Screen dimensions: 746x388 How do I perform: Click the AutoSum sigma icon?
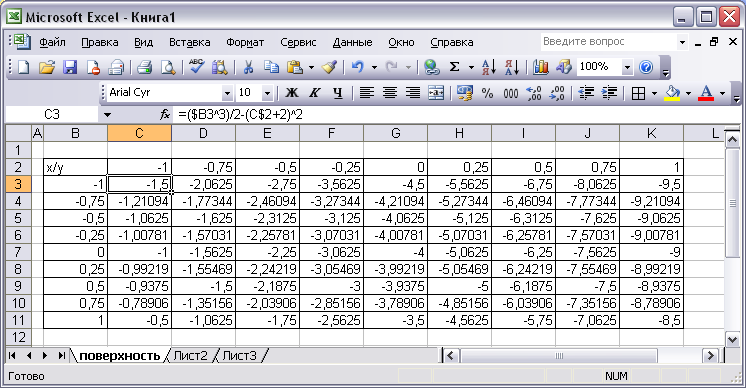coord(454,67)
